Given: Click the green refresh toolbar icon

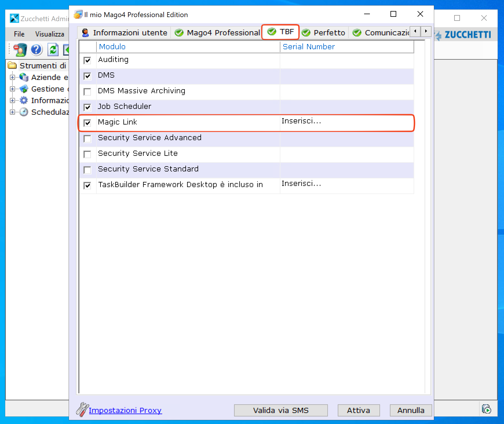Looking at the screenshot, I should (x=53, y=50).
